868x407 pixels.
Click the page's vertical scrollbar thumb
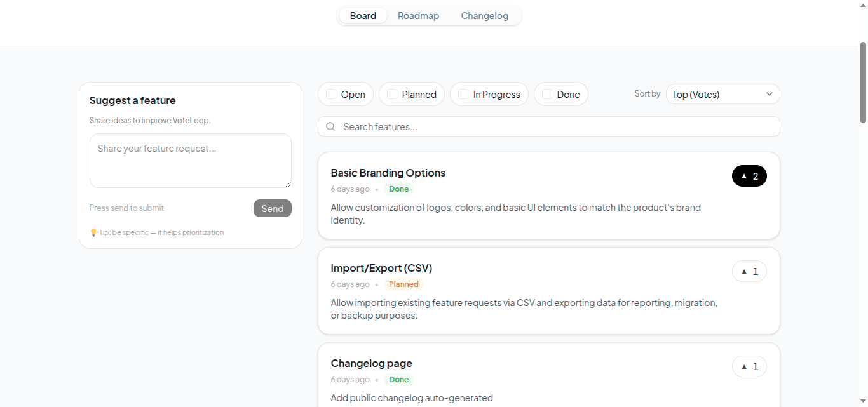pyautogui.click(x=863, y=83)
